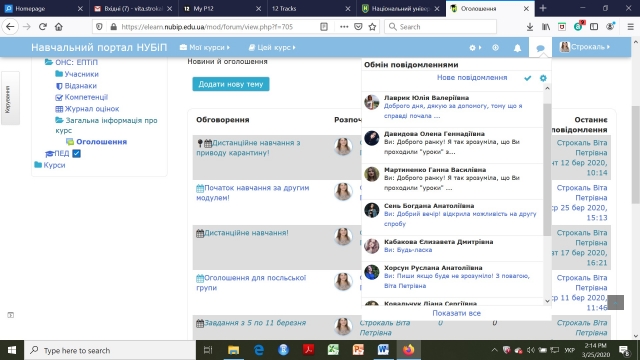Switch to the My P12 tab

222,8
